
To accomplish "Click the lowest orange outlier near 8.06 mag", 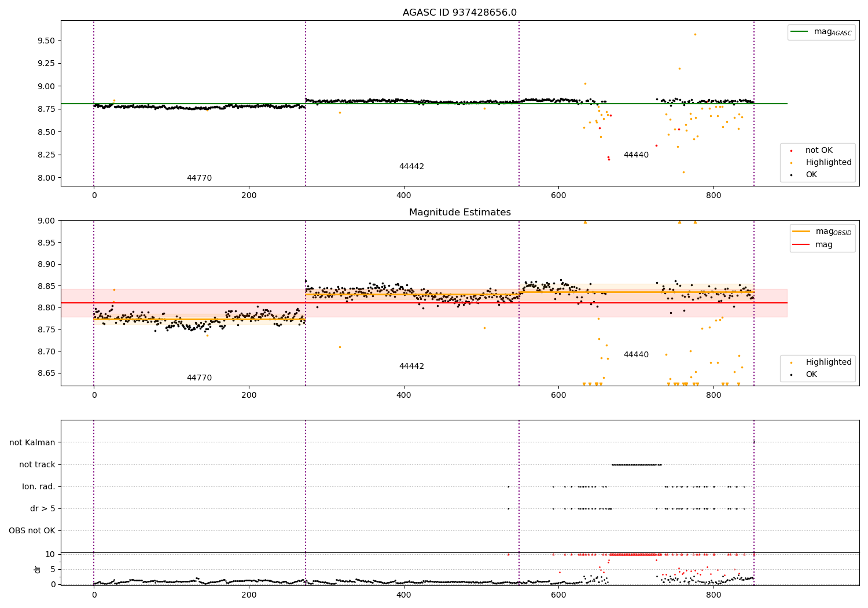I will pos(683,172).
